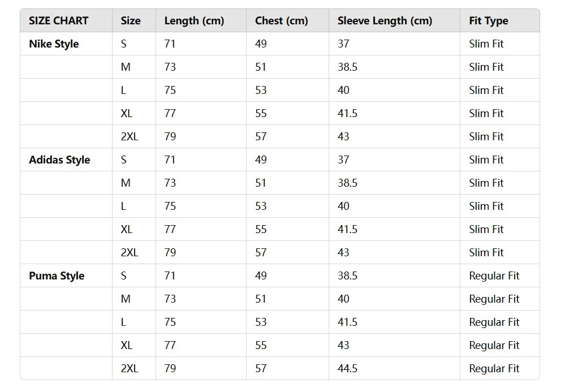The height and width of the screenshot is (392, 565).
Task: Click the 2XL size cell under Nike Style
Action: [129, 137]
